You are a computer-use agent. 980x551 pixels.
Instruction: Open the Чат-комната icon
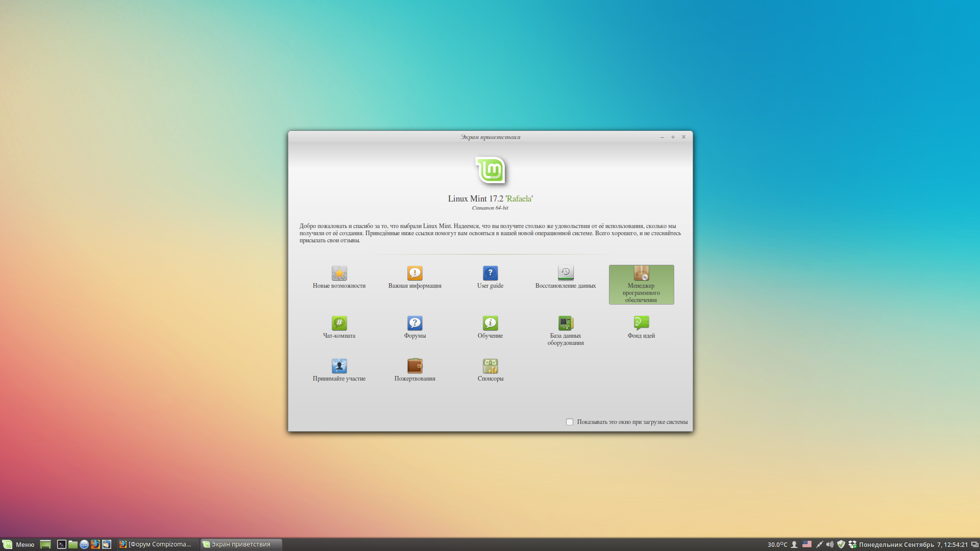point(339,323)
